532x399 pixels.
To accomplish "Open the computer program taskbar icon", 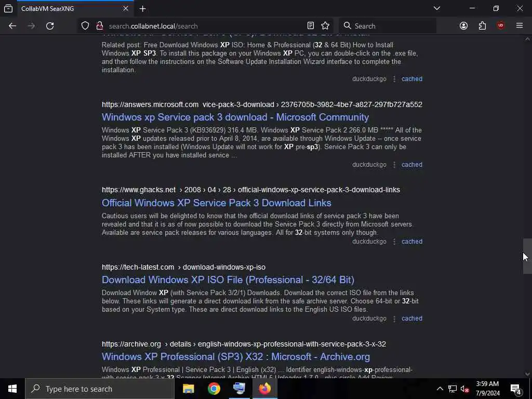I will coord(239,389).
